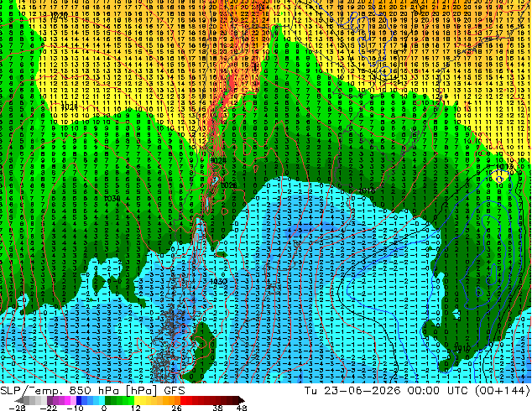This screenshot has height=411, width=532.
Task: Click the '26' legend value
Action: pos(176,408)
